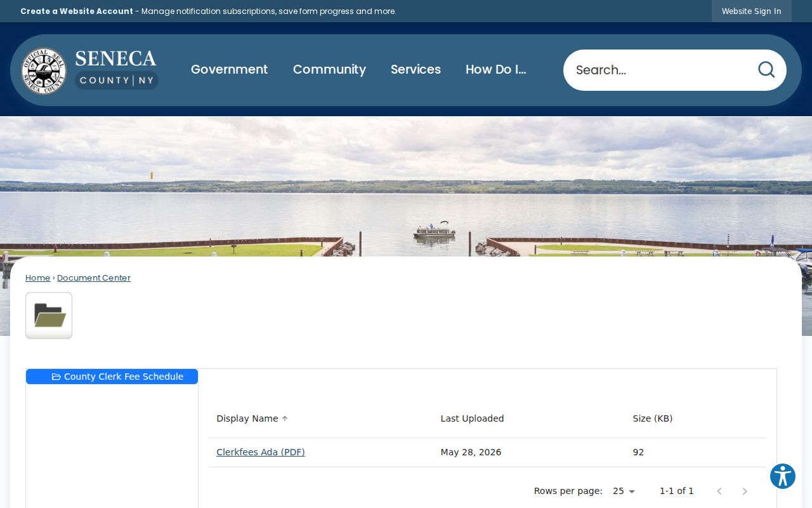812x508 pixels.
Task: Select the County Clerk Fee Schedule folder
Action: [112, 377]
